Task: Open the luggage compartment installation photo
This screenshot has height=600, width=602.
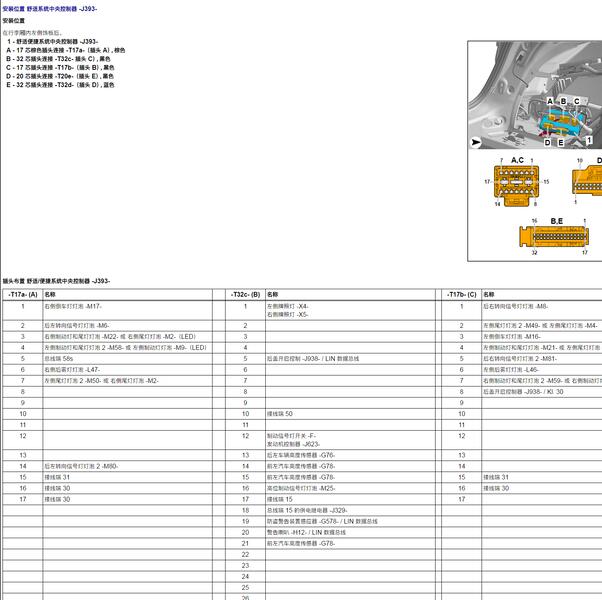Action: 535,95
